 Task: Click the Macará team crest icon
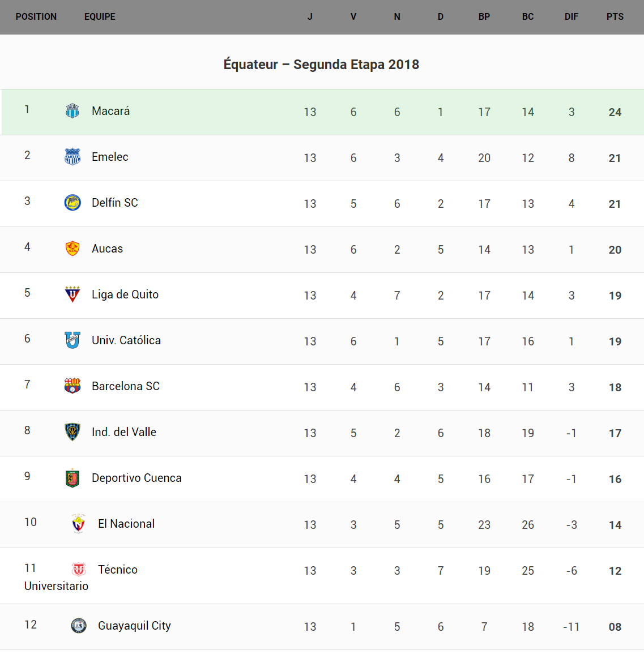click(72, 111)
